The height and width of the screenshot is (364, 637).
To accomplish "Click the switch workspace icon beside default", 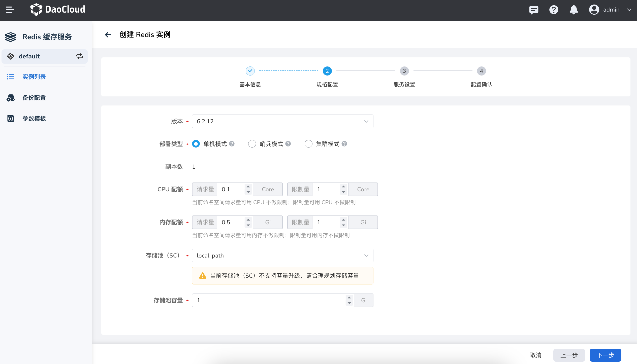I will click(x=79, y=56).
